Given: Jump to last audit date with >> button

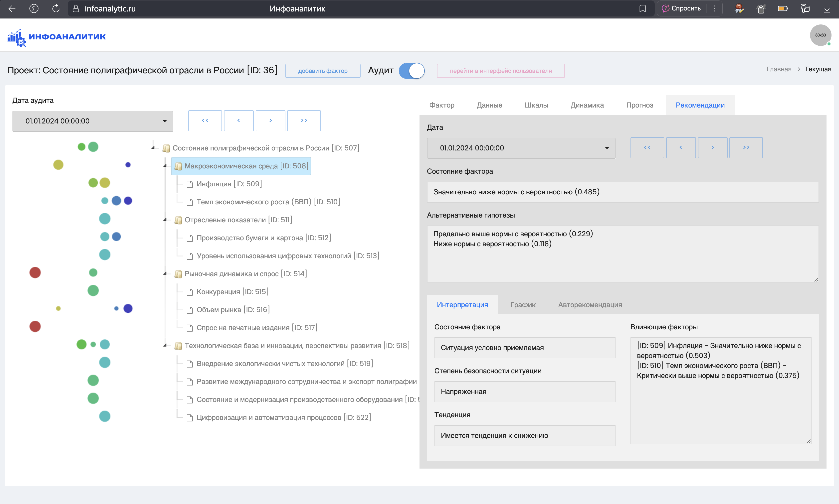Looking at the screenshot, I should [303, 121].
